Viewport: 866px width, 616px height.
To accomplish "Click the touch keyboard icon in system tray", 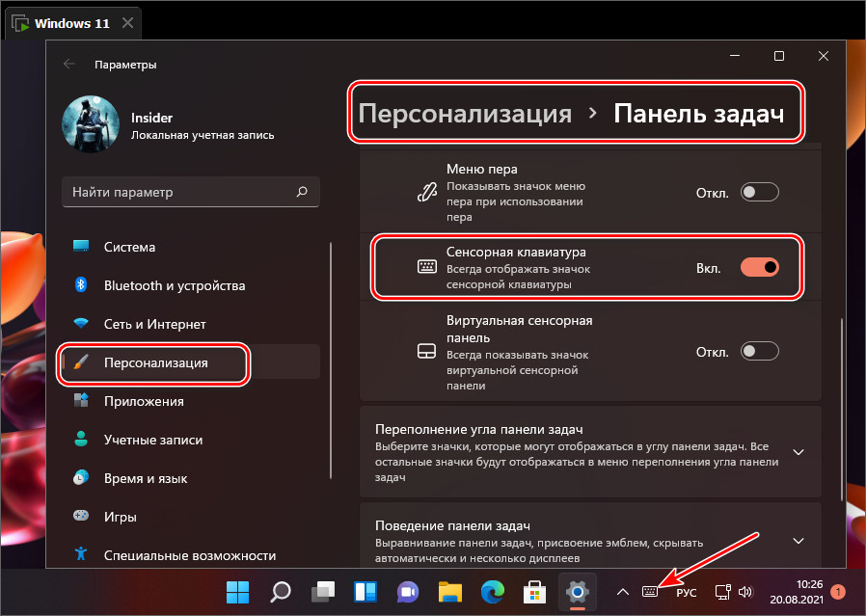I will pyautogui.click(x=651, y=592).
